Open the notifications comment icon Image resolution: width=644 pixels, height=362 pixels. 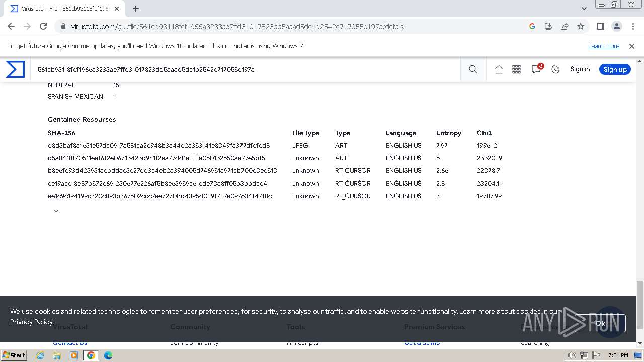536,69
